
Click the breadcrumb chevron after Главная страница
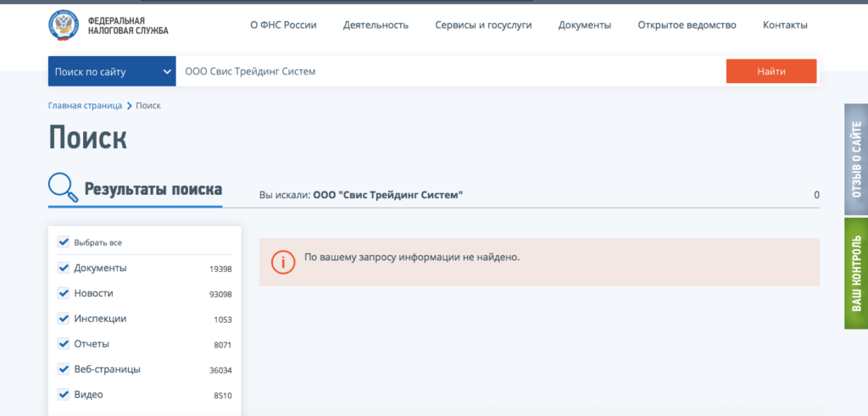[x=130, y=105]
